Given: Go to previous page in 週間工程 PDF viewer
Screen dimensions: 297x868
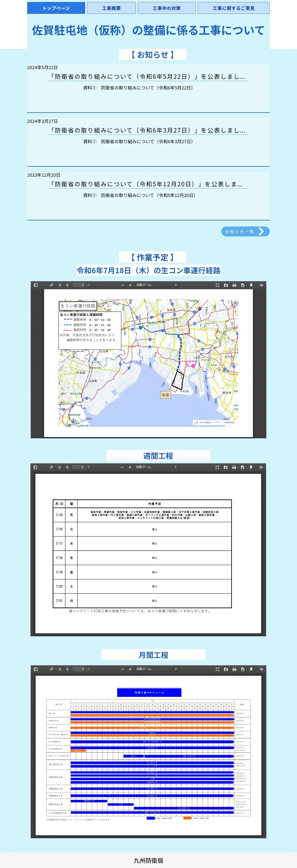Looking at the screenshot, I should (60, 467).
